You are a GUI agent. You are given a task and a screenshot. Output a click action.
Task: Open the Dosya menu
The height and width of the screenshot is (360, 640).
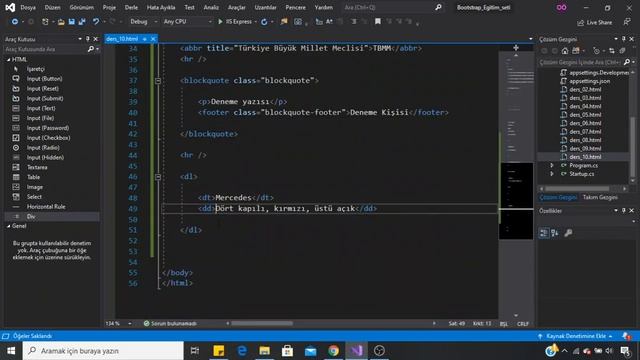click(28, 7)
